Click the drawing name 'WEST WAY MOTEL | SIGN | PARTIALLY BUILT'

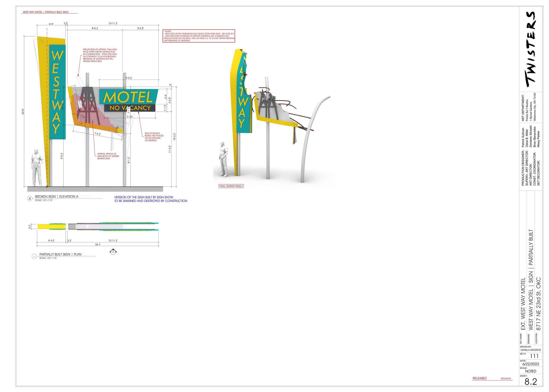click(x=531, y=280)
